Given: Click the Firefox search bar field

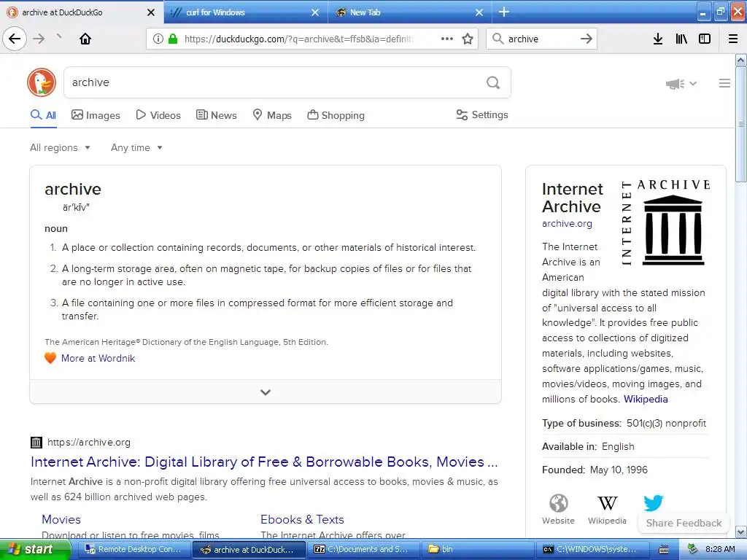Looking at the screenshot, I should [541, 39].
